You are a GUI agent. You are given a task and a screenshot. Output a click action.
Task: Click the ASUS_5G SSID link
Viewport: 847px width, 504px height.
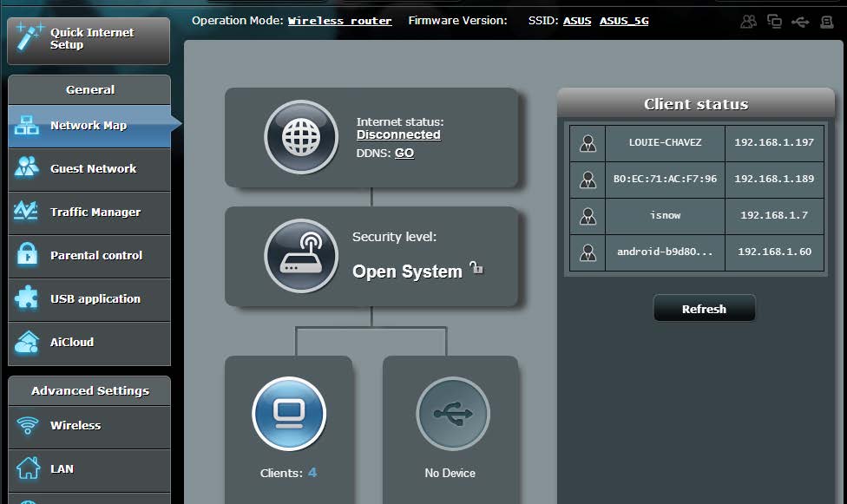point(624,21)
